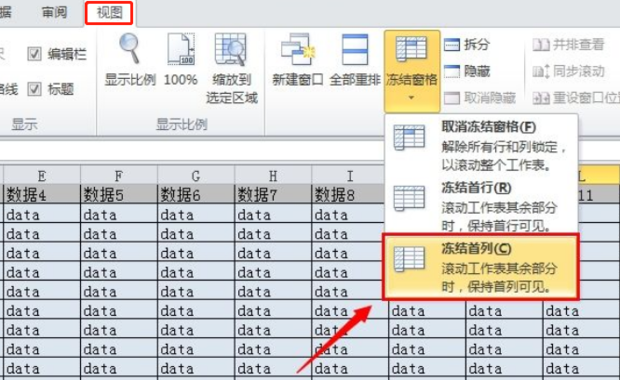
Task: Arrange all windows with 全部重排
Action: point(355,60)
